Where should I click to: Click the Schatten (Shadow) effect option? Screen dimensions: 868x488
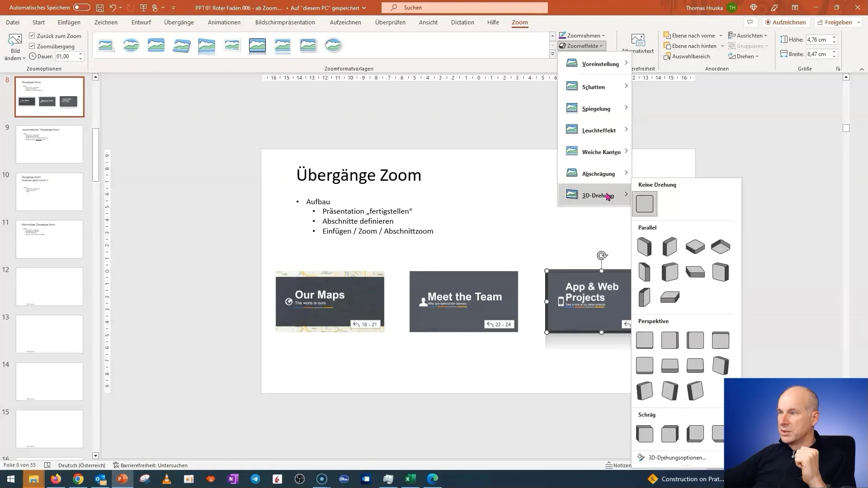coord(593,86)
